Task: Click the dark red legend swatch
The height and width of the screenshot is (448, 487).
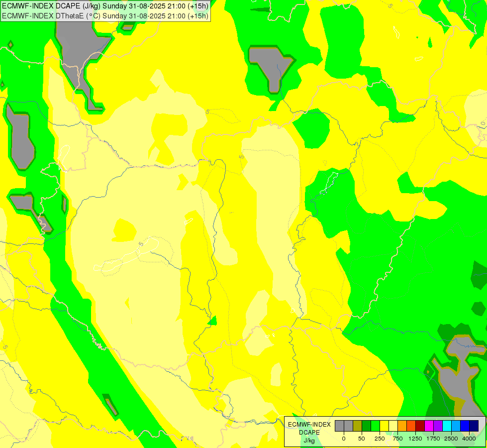Action: (420, 426)
